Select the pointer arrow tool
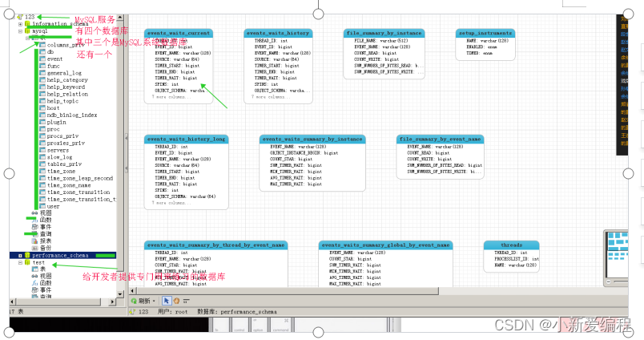Viewport: 644px width, 340px height. coord(167,301)
